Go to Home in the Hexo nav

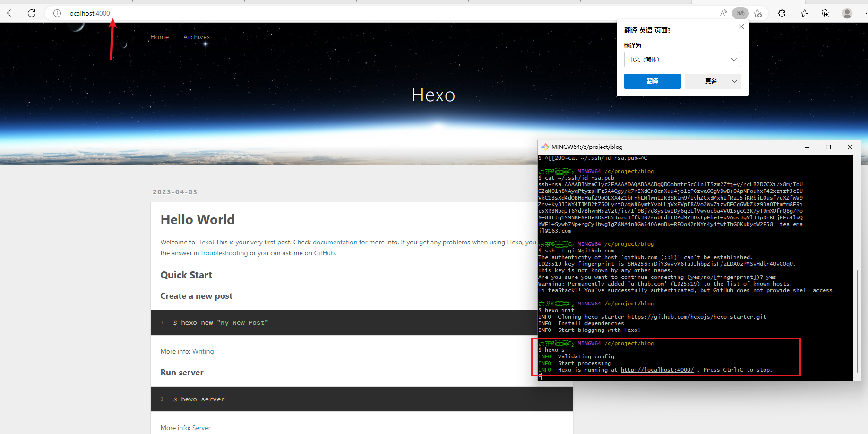pos(160,37)
